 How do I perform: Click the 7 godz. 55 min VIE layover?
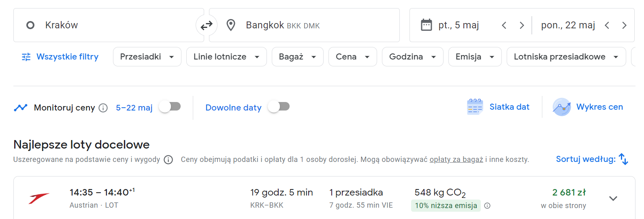(x=361, y=205)
